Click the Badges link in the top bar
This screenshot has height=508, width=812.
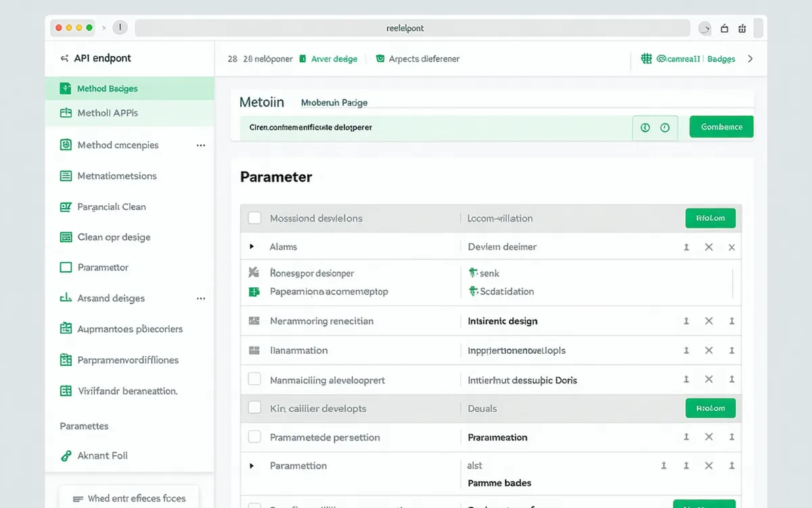click(721, 59)
